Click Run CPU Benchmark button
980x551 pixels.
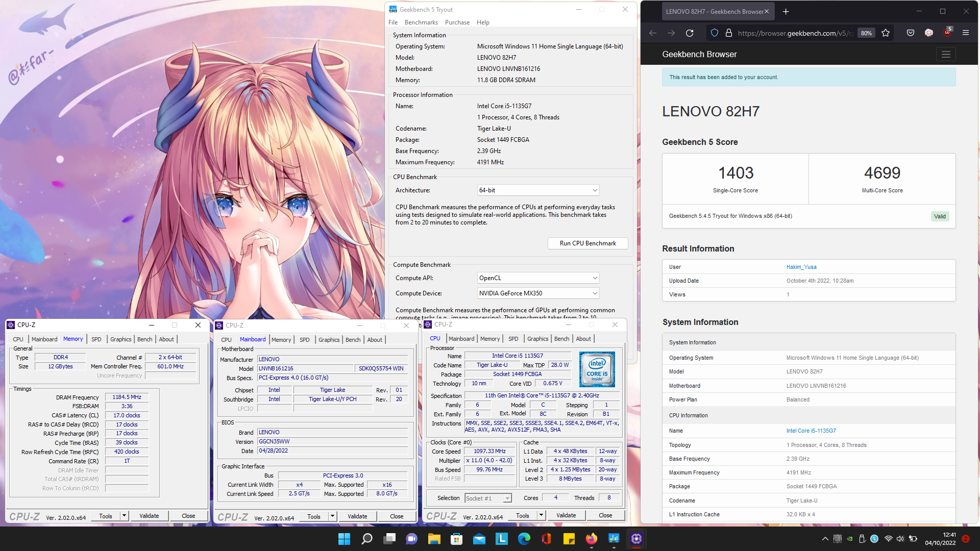click(587, 243)
